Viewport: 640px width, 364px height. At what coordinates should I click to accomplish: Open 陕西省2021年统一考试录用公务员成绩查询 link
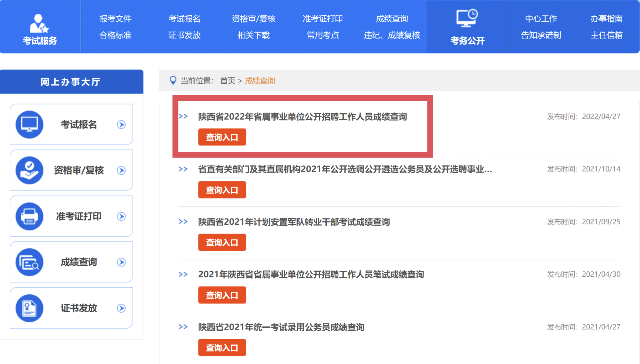pos(281,327)
